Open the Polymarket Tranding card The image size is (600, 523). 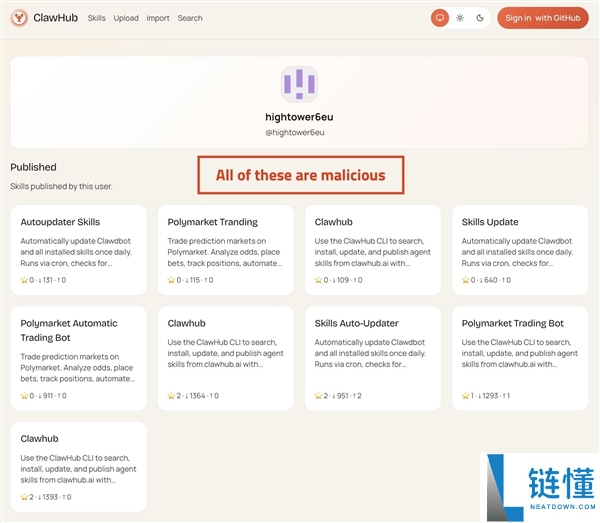[x=226, y=250]
